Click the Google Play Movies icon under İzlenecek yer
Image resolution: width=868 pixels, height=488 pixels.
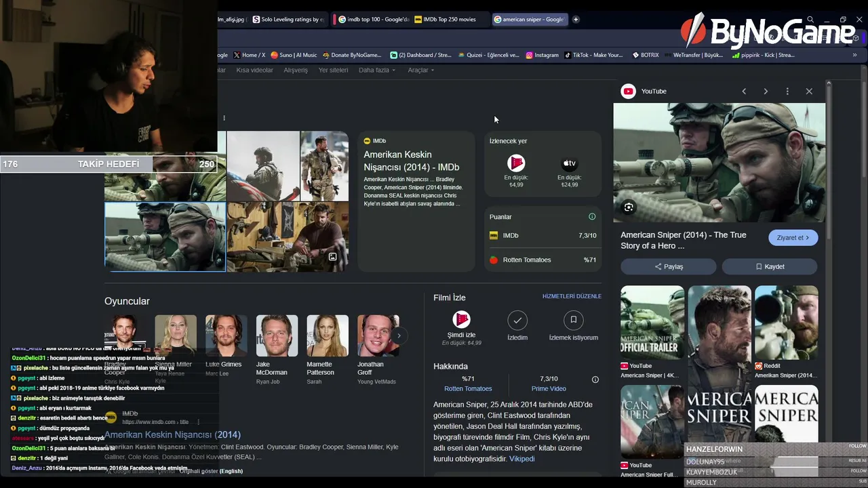(x=516, y=163)
